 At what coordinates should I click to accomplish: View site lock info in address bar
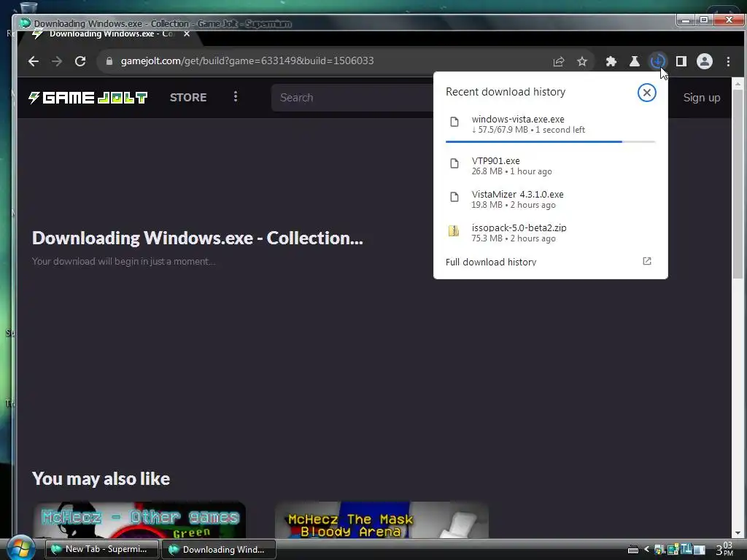[x=109, y=61]
